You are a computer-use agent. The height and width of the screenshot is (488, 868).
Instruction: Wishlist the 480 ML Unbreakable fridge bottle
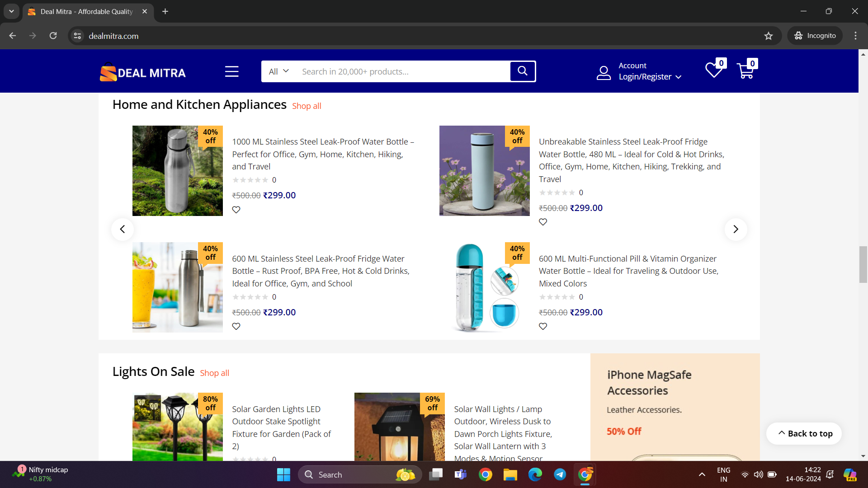coord(543,222)
